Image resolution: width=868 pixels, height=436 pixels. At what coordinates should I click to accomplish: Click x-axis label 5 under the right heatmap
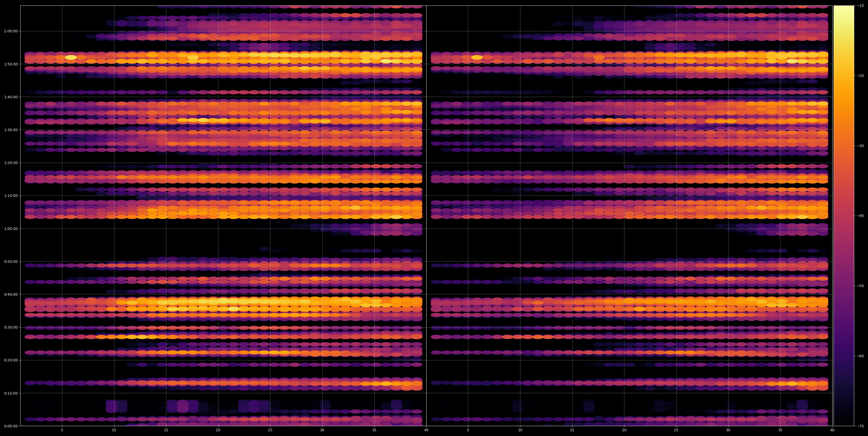[468, 430]
